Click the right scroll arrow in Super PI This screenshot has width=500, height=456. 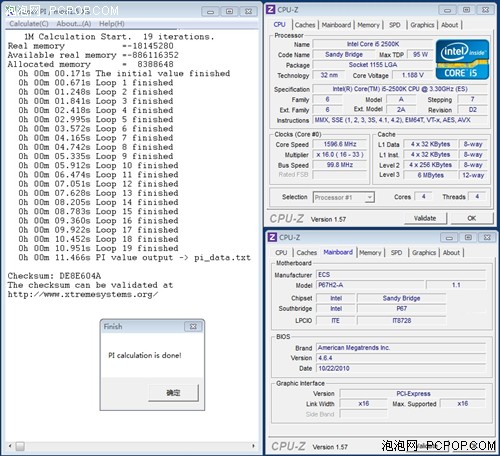pos(253,446)
